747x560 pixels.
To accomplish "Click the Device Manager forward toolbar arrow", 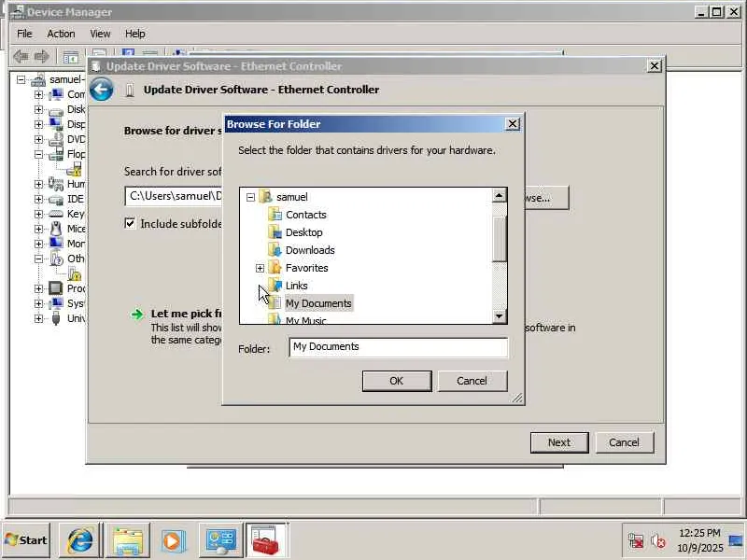I will tap(42, 57).
